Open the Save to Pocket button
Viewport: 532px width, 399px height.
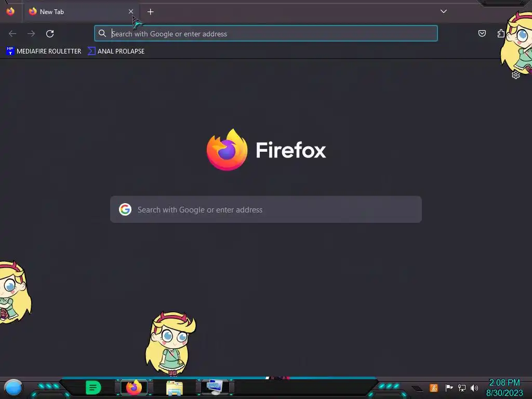point(482,33)
